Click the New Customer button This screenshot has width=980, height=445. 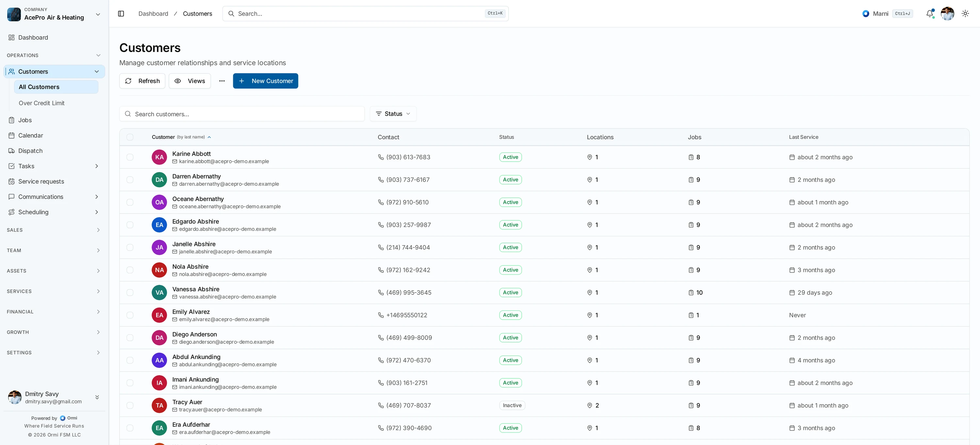tap(266, 81)
